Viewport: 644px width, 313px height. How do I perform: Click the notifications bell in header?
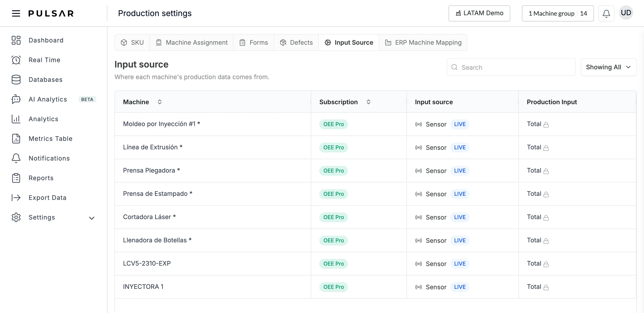606,13
